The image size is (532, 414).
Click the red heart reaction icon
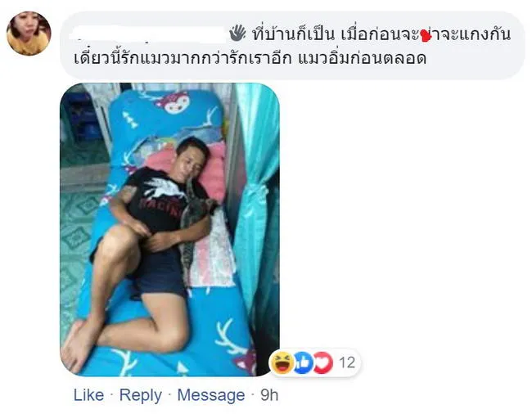click(322, 362)
